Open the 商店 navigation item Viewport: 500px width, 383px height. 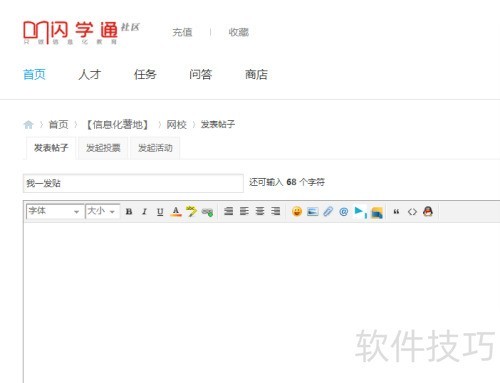click(256, 74)
